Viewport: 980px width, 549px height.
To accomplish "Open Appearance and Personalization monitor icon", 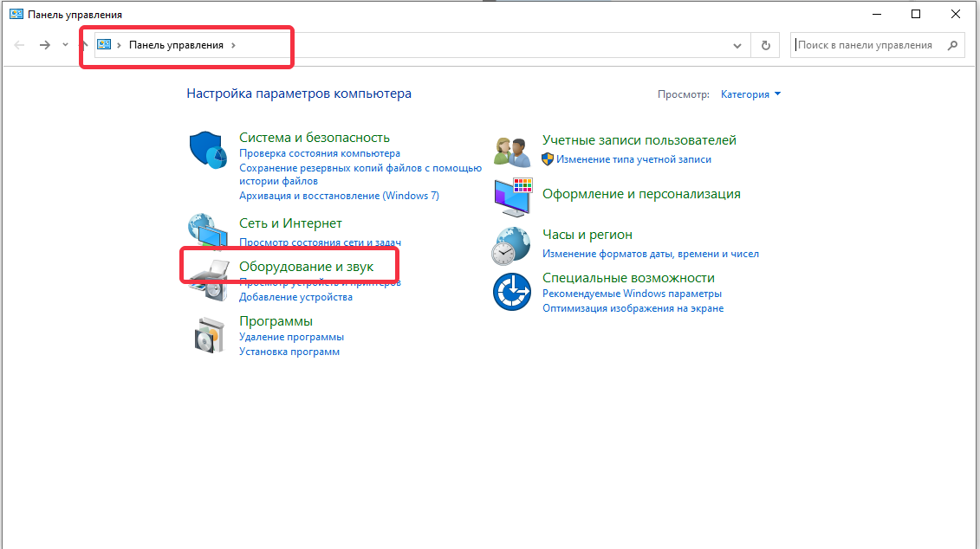I will pos(513,197).
